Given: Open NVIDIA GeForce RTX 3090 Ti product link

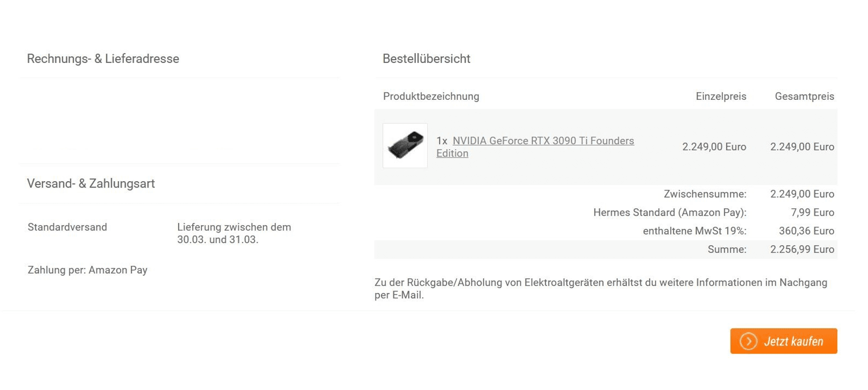Looking at the screenshot, I should pyautogui.click(x=535, y=147).
